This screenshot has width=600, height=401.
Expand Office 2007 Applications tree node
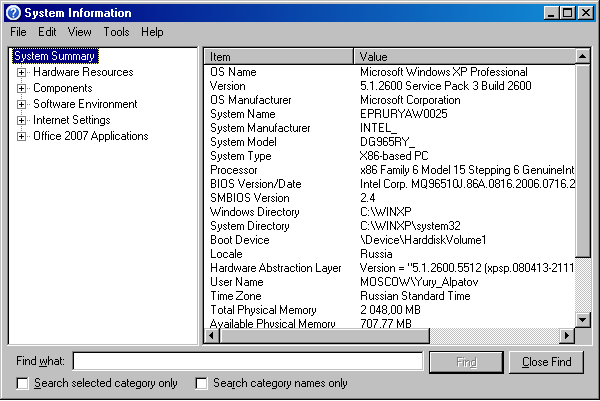22,137
